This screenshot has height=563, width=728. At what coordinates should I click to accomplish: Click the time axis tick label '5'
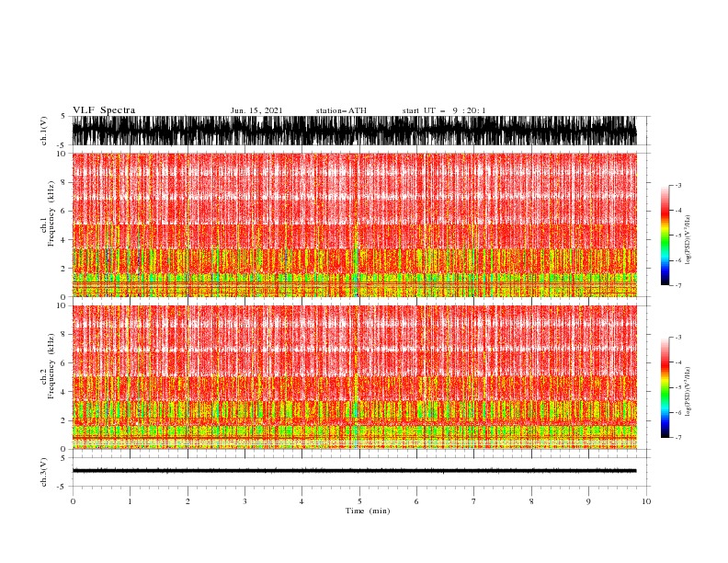[x=359, y=501]
